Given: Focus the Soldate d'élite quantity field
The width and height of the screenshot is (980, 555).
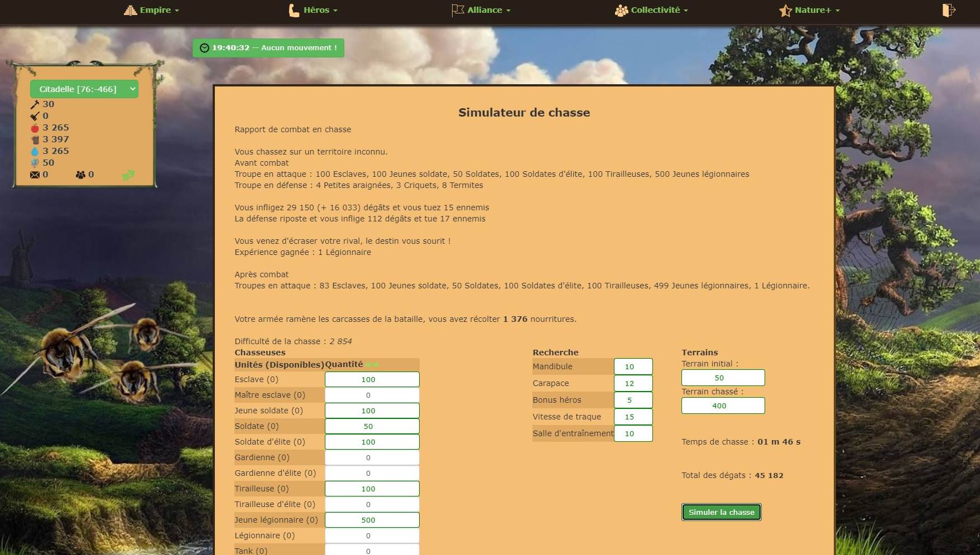Looking at the screenshot, I should pos(372,442).
